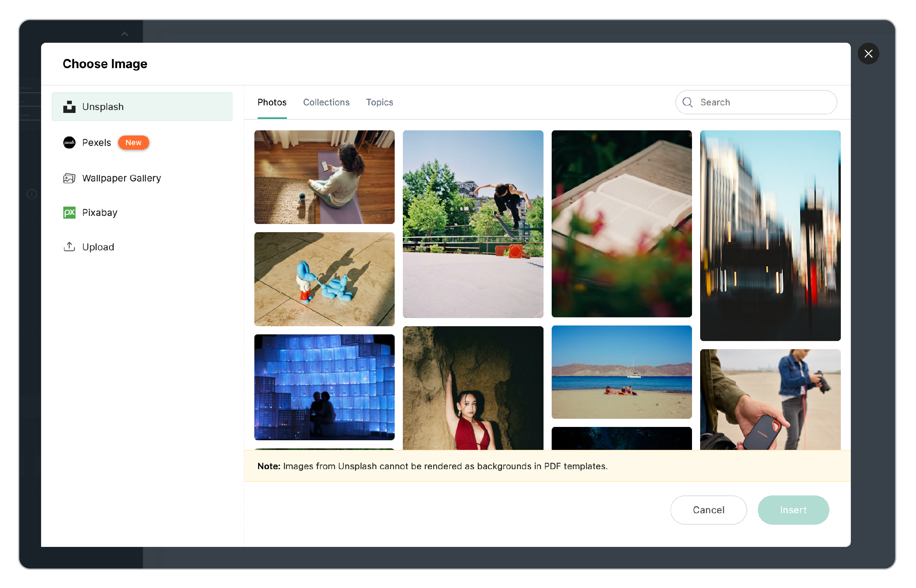
Task: Click the Unsplash logo icon in the sidebar
Action: (69, 107)
